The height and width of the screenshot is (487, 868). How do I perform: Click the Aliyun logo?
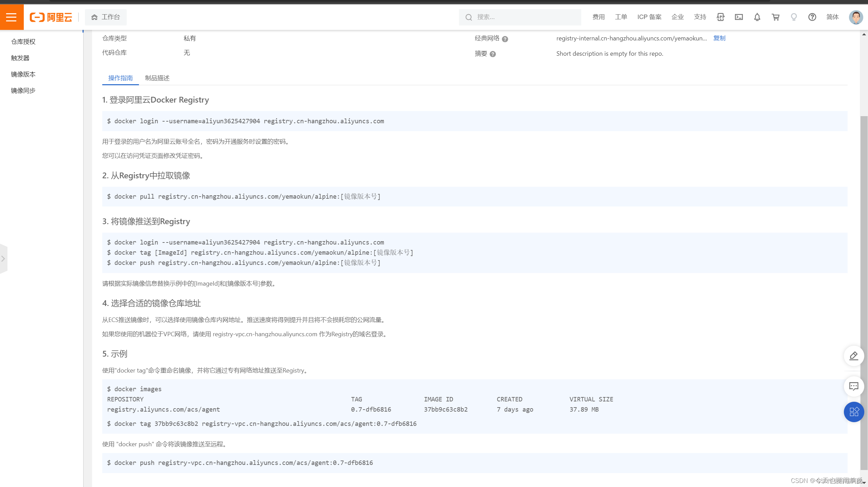pos(51,17)
